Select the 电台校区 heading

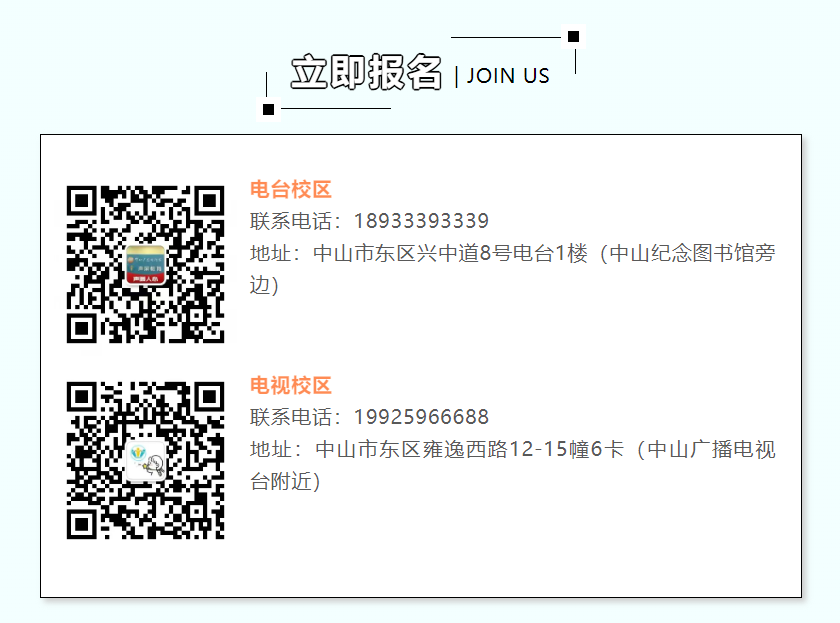point(291,190)
